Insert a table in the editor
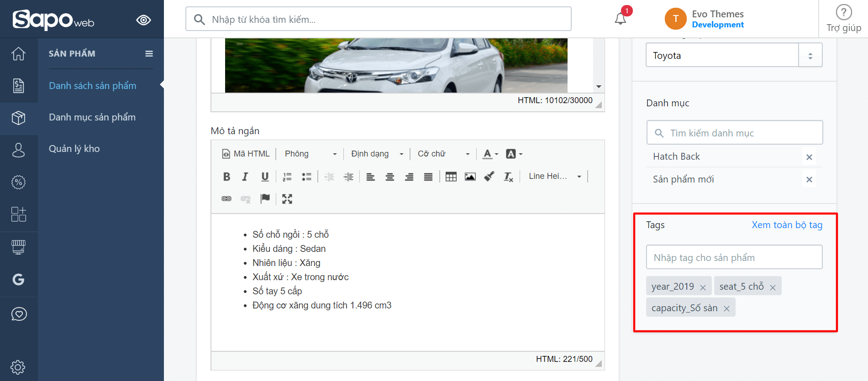 pos(451,177)
